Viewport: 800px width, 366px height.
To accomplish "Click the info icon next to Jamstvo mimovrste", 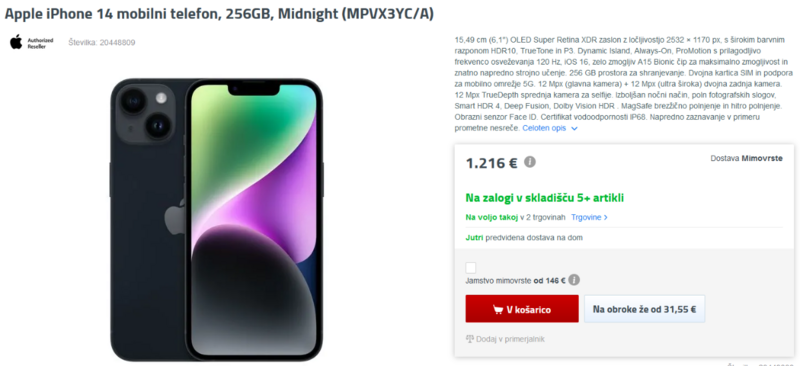I will [x=574, y=280].
